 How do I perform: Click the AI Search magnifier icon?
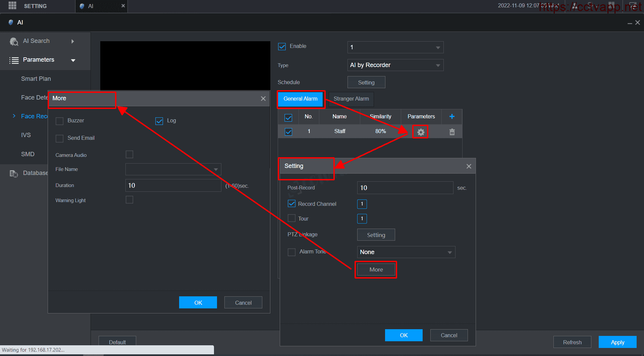(14, 41)
